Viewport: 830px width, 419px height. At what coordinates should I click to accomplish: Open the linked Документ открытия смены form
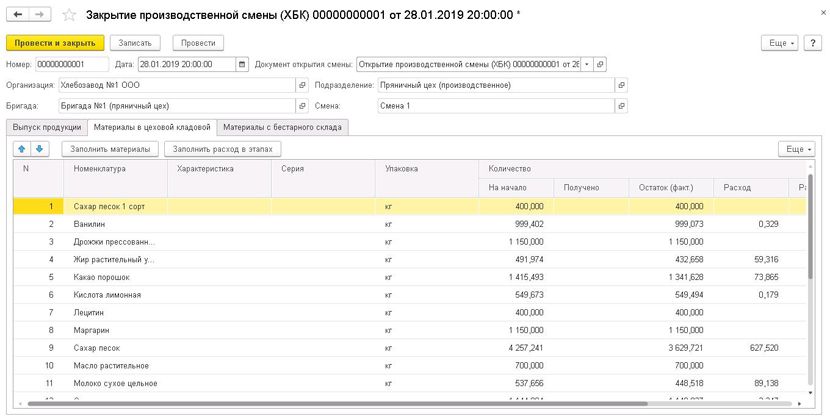(x=600, y=65)
